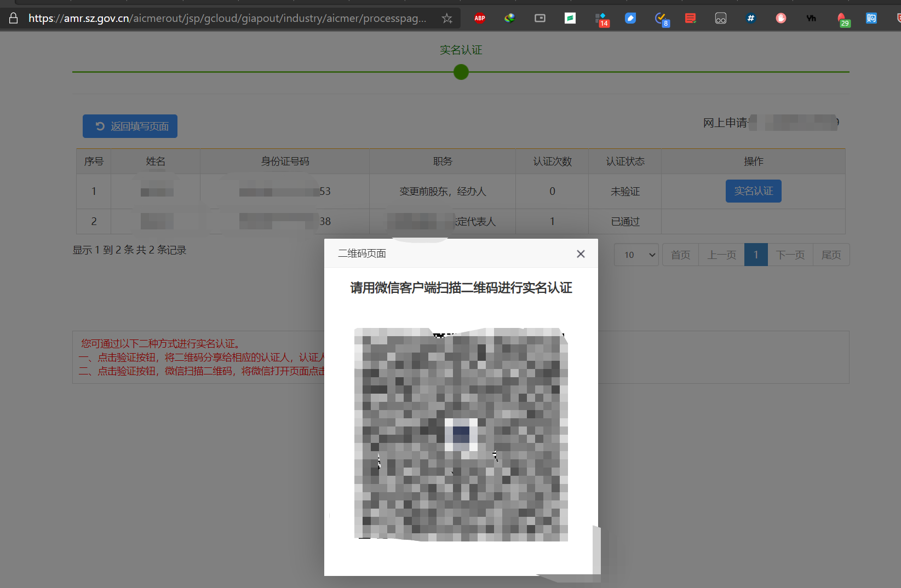Click the 二维码页面 dialog title
Screen dimensions: 901x588
(362, 253)
